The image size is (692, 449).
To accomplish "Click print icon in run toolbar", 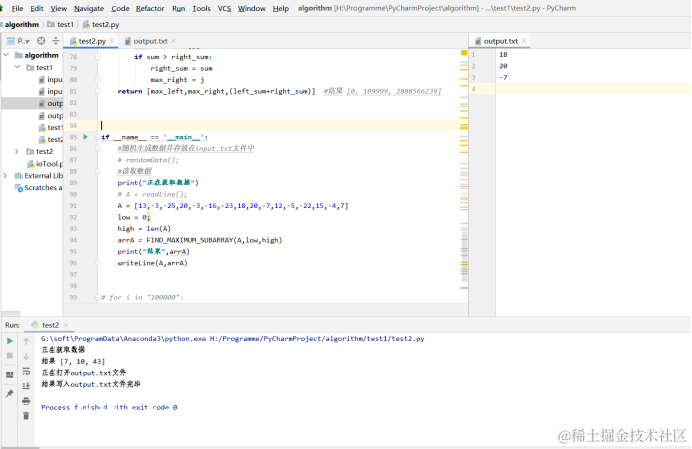I will 26,401.
